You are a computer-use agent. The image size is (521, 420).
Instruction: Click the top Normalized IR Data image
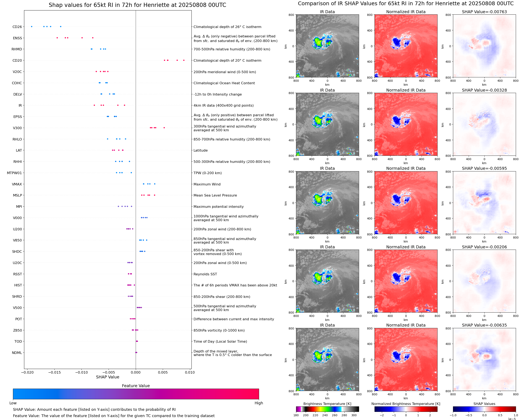click(x=406, y=46)
